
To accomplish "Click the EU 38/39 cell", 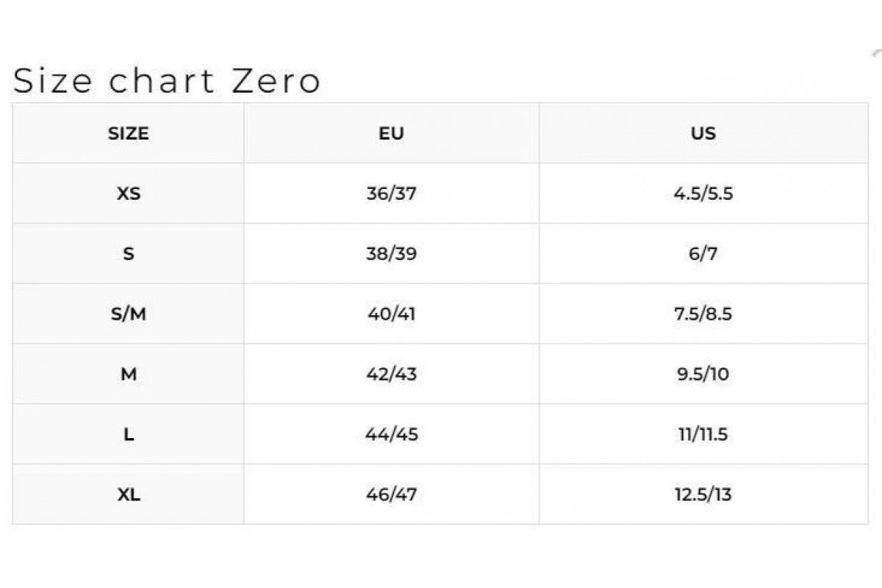I will 391,254.
